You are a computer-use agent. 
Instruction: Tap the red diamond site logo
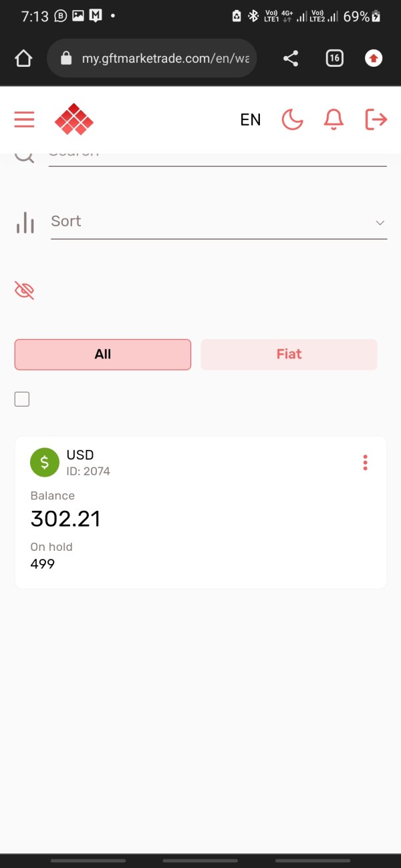click(74, 120)
